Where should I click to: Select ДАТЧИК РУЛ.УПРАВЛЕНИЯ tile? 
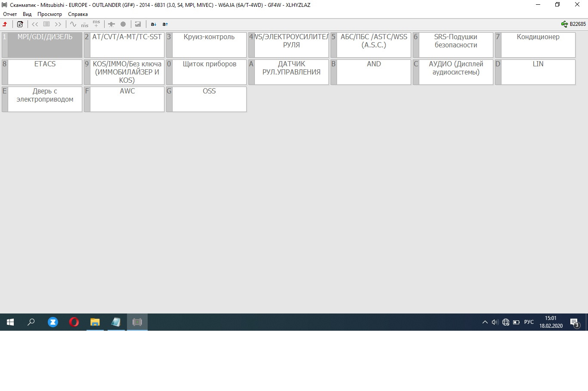pos(289,72)
